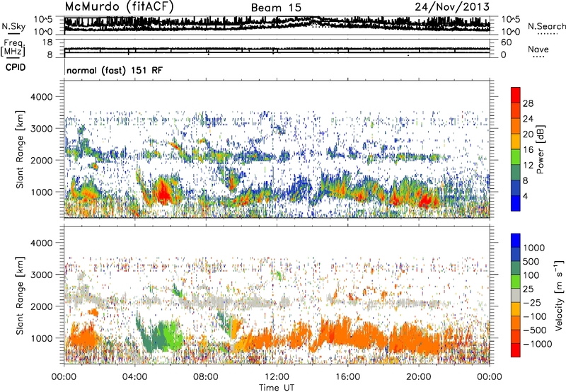This screenshot has height=392, width=566.
Task: Click the velocity panel Slant Range [km] label
Action: tap(20, 295)
